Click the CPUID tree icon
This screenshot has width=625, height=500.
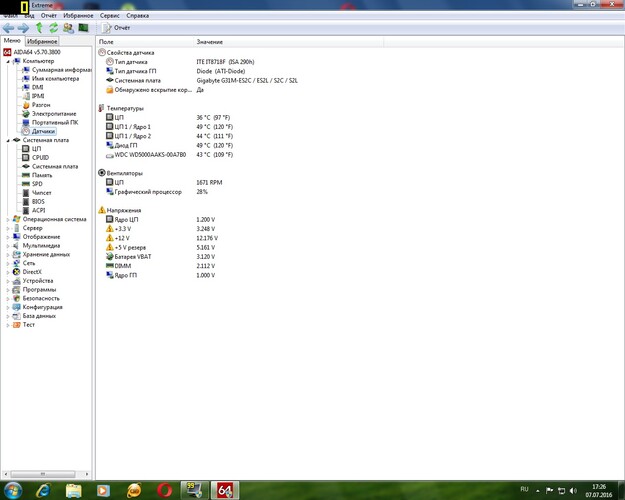coord(26,157)
